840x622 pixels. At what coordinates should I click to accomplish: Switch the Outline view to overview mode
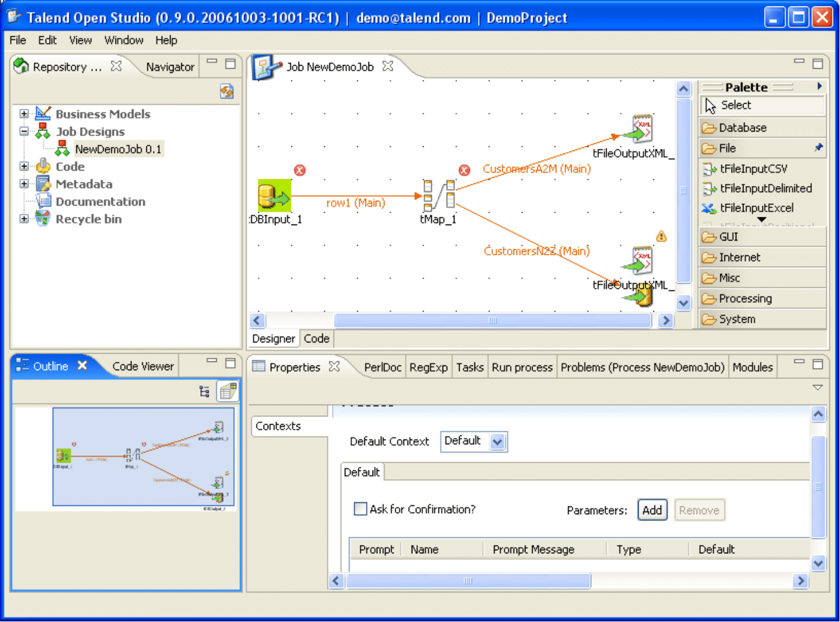pyautogui.click(x=227, y=391)
